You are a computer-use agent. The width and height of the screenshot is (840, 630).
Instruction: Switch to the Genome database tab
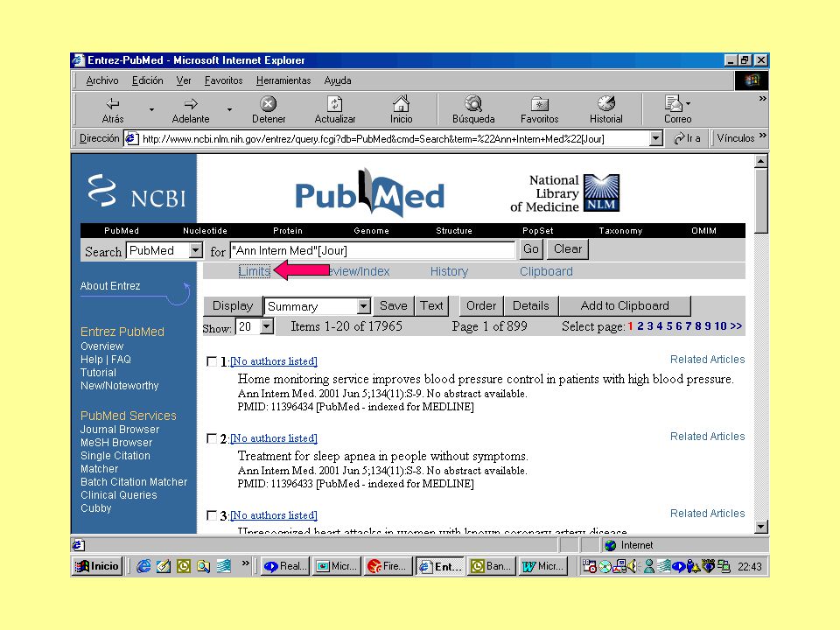[371, 231]
